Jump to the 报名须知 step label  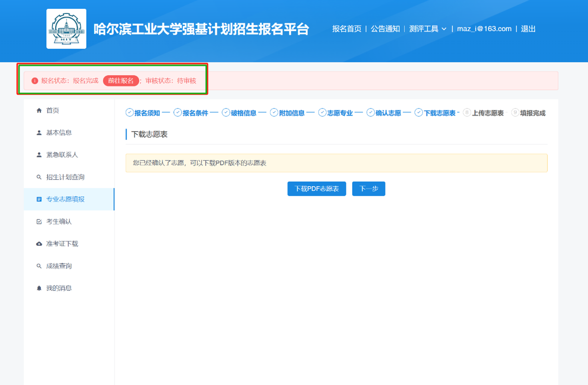(x=147, y=113)
